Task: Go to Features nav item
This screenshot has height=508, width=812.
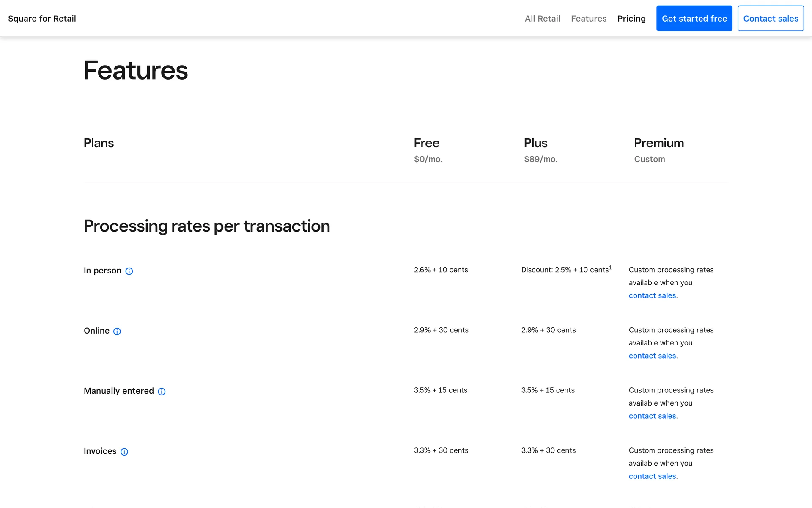Action: tap(588, 19)
